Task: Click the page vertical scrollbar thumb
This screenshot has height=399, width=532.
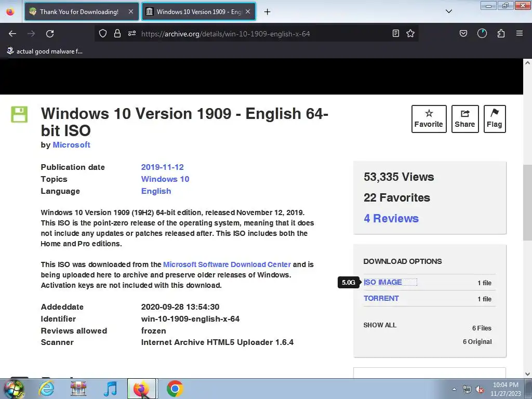Action: (527, 203)
